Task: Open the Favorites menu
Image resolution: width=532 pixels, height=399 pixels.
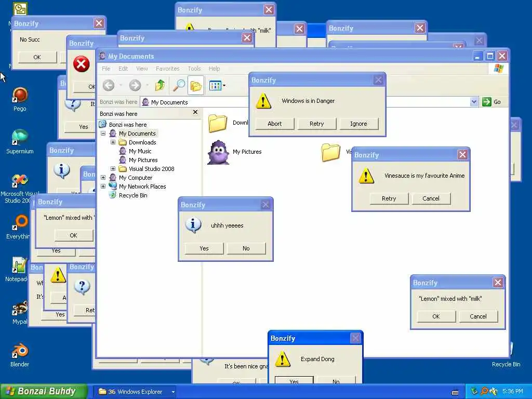Action: [x=168, y=69]
